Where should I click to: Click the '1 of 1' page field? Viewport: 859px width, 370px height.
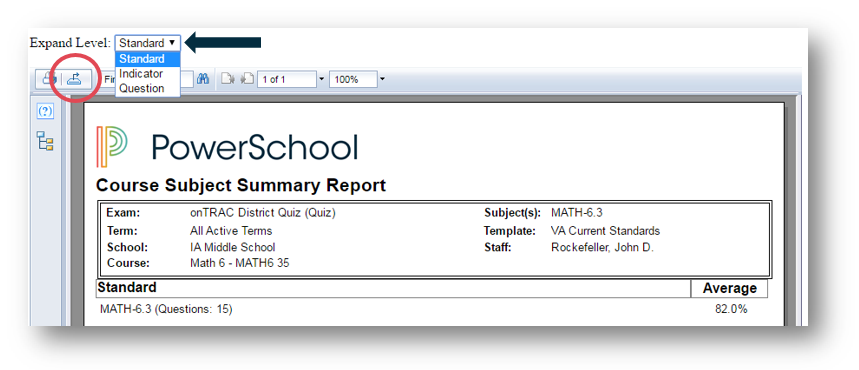pos(287,79)
